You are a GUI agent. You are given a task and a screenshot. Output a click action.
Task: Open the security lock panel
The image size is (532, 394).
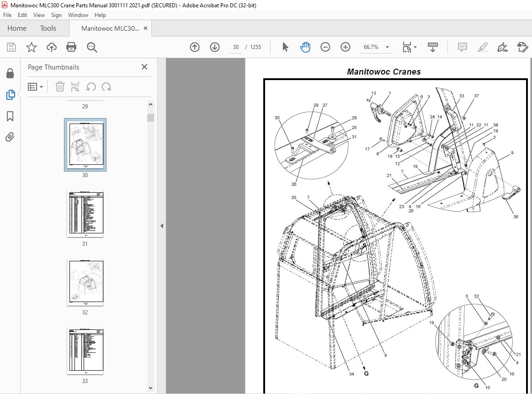[x=10, y=73]
